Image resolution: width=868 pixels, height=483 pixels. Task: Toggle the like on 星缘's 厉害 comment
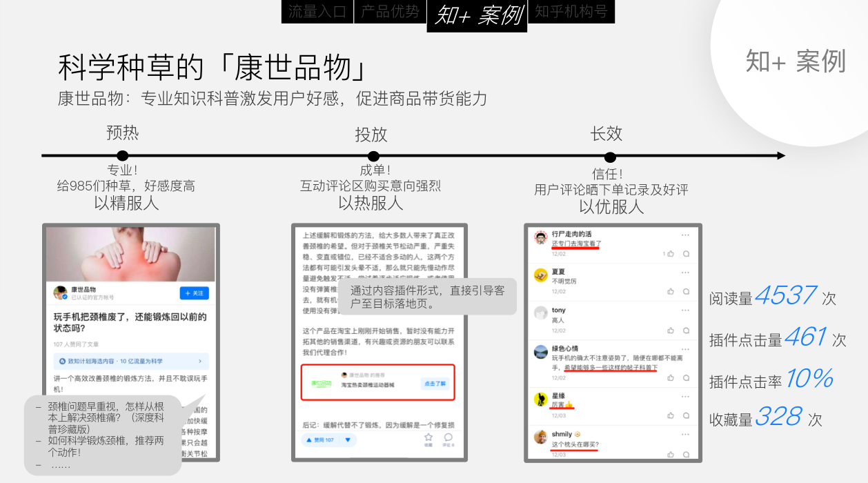[669, 415]
